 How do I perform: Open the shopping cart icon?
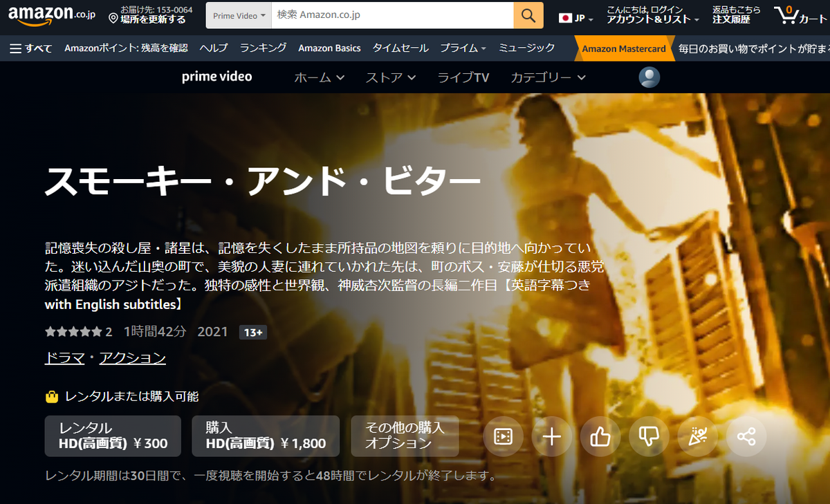click(x=800, y=15)
